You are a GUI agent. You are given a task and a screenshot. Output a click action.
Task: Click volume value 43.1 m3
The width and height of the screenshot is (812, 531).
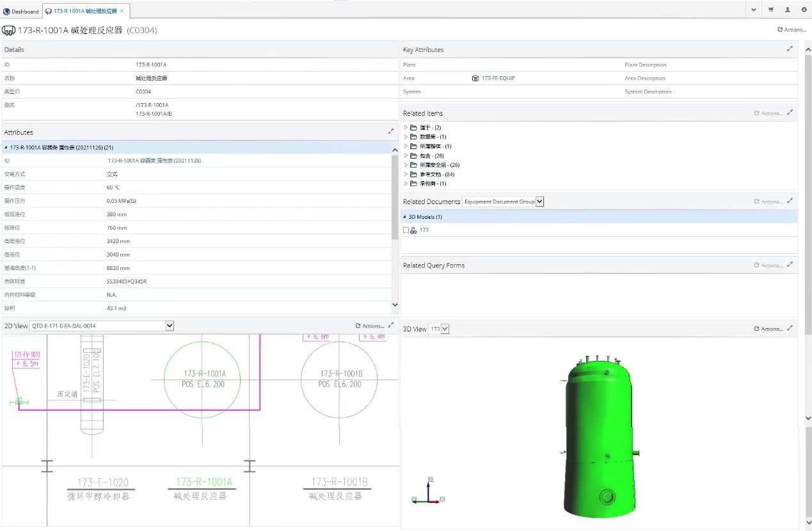pyautogui.click(x=116, y=308)
